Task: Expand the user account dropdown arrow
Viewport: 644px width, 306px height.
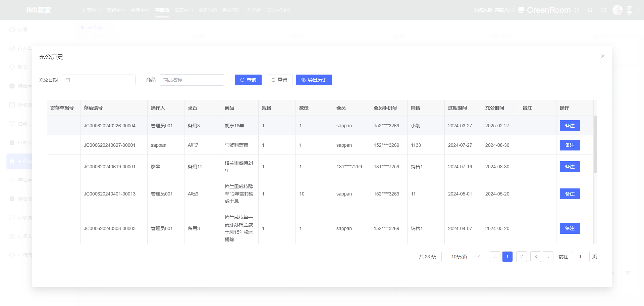Action: [x=638, y=10]
